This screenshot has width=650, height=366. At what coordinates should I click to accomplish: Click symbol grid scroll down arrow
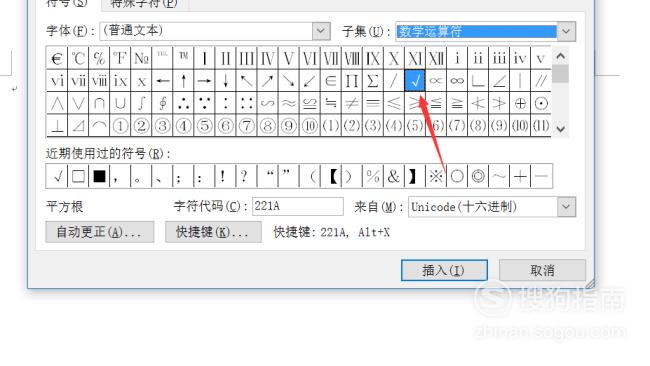[560, 129]
